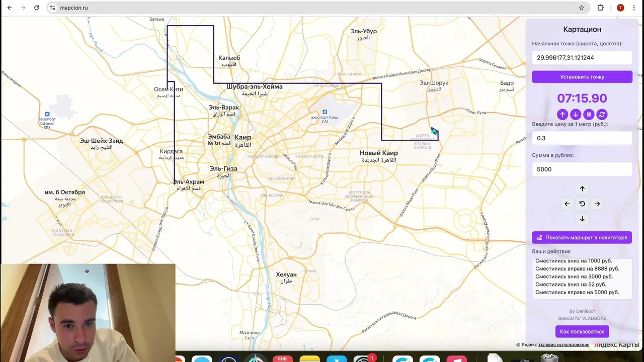Move left with the direction arrow
The image size is (644, 362).
[x=567, y=204]
